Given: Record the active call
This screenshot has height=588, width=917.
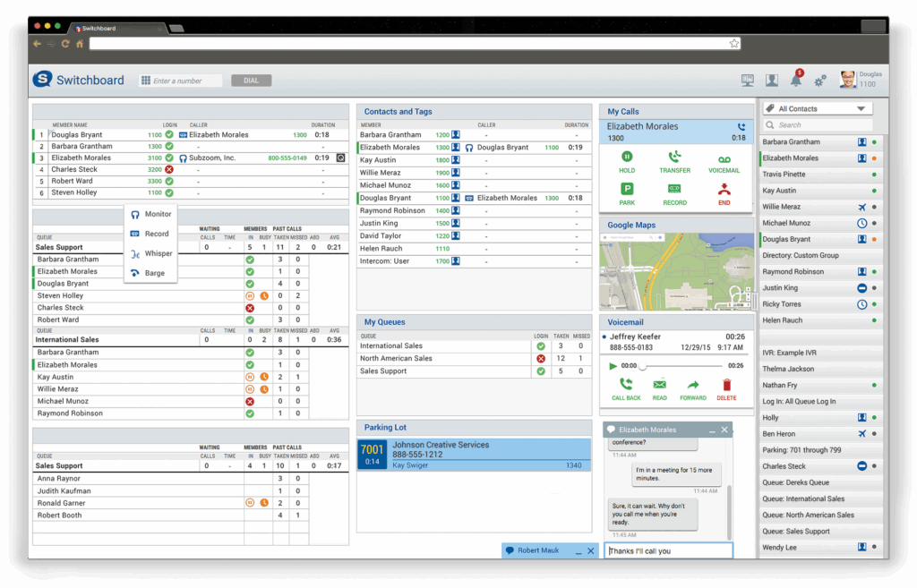Looking at the screenshot, I should pos(673,190).
